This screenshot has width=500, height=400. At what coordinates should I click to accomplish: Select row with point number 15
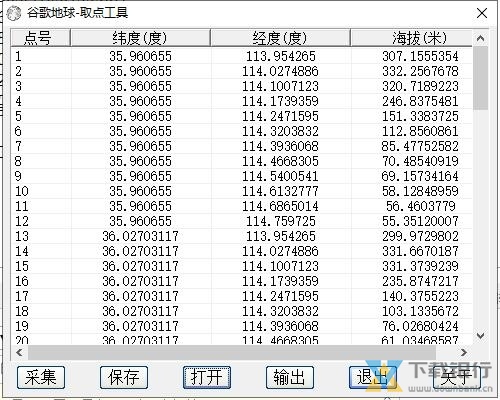click(x=242, y=266)
